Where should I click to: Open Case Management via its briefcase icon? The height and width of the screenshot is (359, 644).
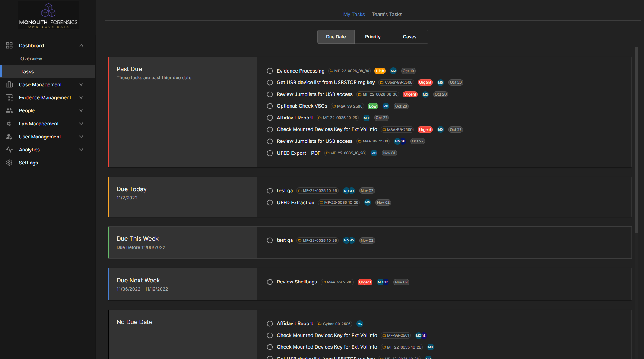[x=9, y=84]
